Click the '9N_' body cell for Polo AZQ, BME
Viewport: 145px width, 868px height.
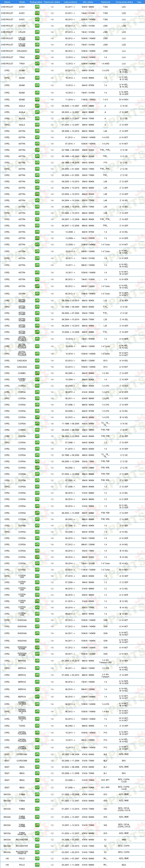(105, 859)
